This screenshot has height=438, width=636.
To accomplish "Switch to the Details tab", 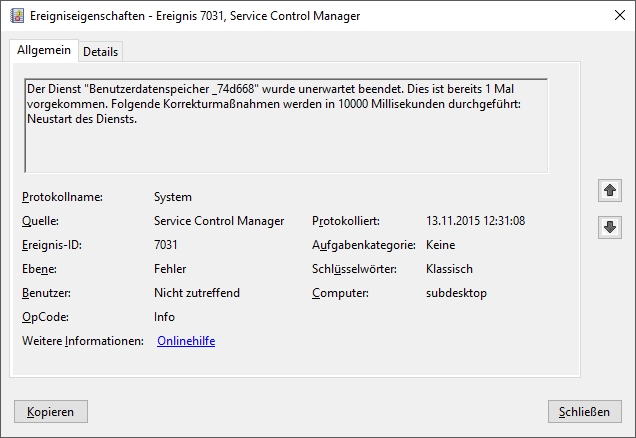I will 100,51.
